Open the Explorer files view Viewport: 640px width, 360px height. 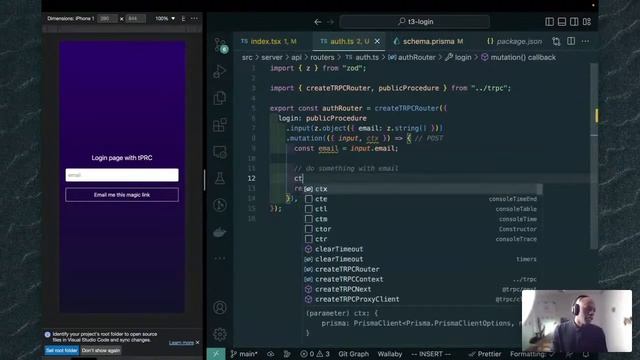[220, 98]
